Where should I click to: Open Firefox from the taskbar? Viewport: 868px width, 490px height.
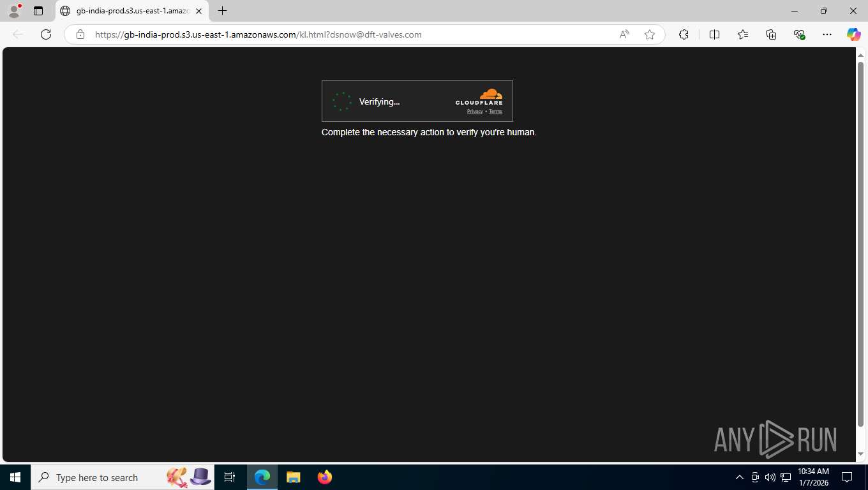pyautogui.click(x=325, y=477)
